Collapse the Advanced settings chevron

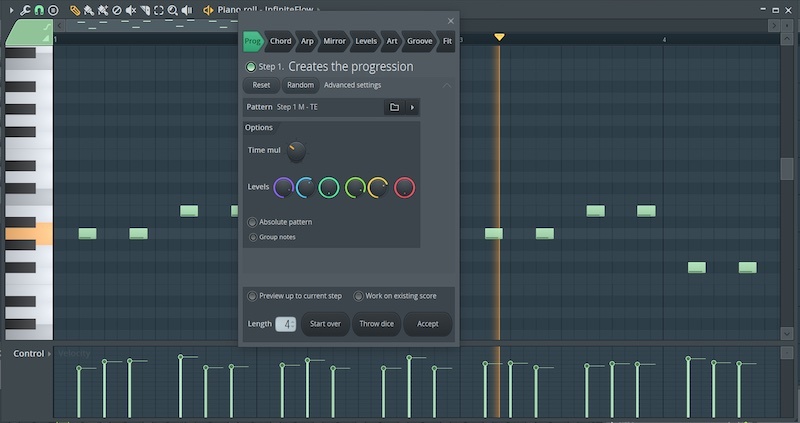[x=446, y=85]
